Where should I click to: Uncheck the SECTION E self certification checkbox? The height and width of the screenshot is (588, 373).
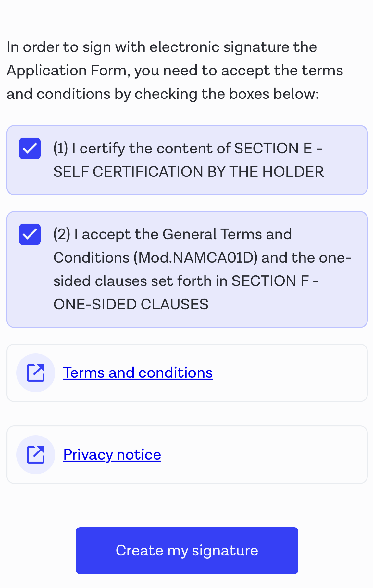coord(30,149)
